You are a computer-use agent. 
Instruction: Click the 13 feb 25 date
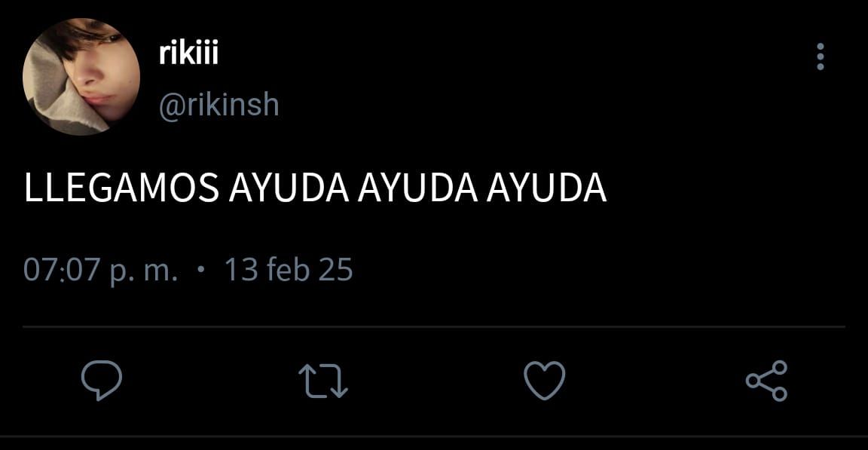289,270
